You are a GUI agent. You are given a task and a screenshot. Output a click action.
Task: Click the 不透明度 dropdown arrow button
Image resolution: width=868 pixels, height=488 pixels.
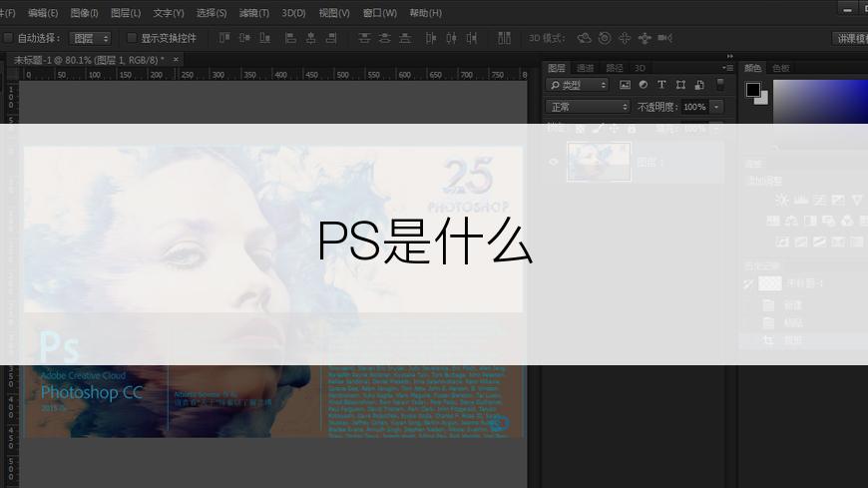click(x=716, y=107)
